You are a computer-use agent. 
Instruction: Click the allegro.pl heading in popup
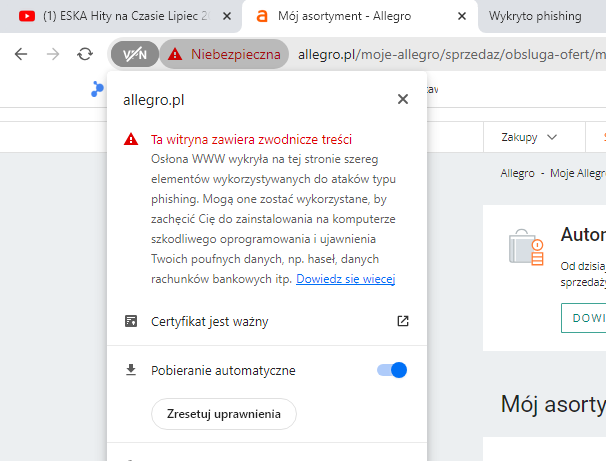click(153, 100)
